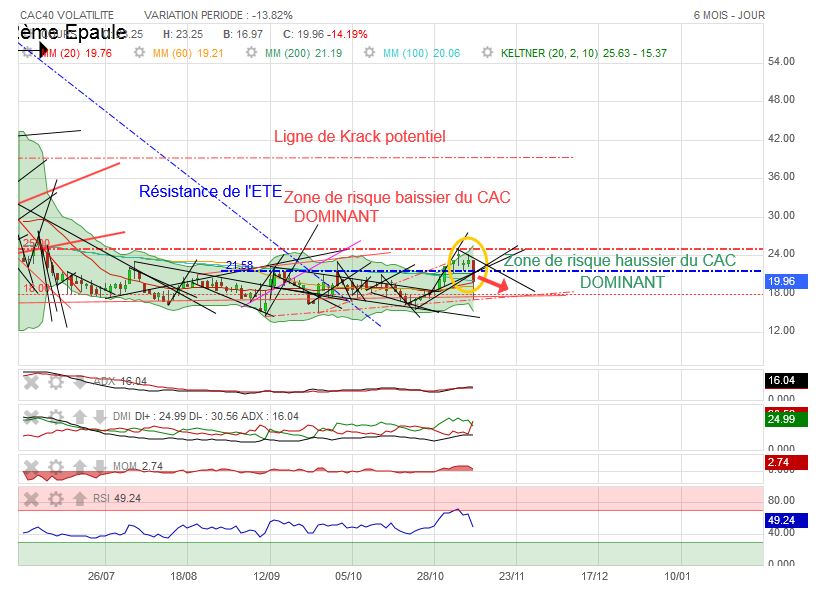Open DMI indicator settings gear
This screenshot has width=827, height=593.
click(56, 417)
